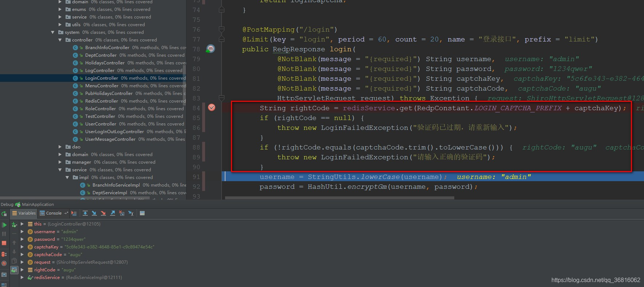Expand the manager package
This screenshot has height=287, width=644.
point(60,162)
